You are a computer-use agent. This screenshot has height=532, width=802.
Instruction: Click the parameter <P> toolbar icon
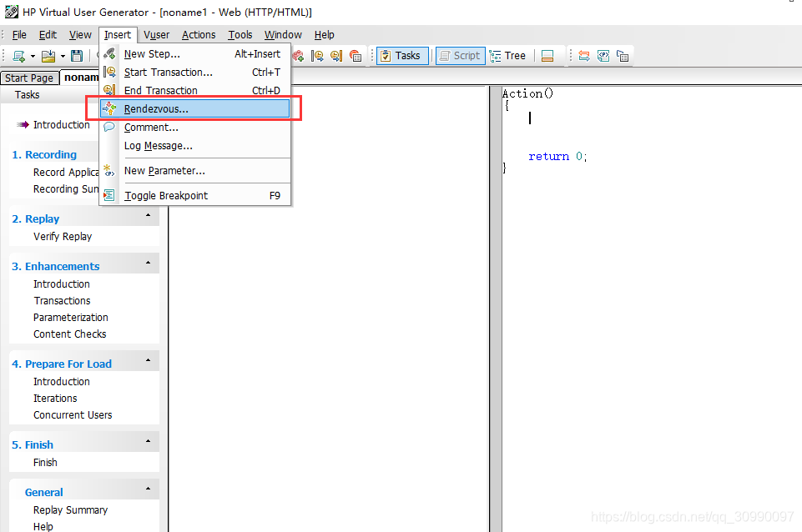point(603,56)
